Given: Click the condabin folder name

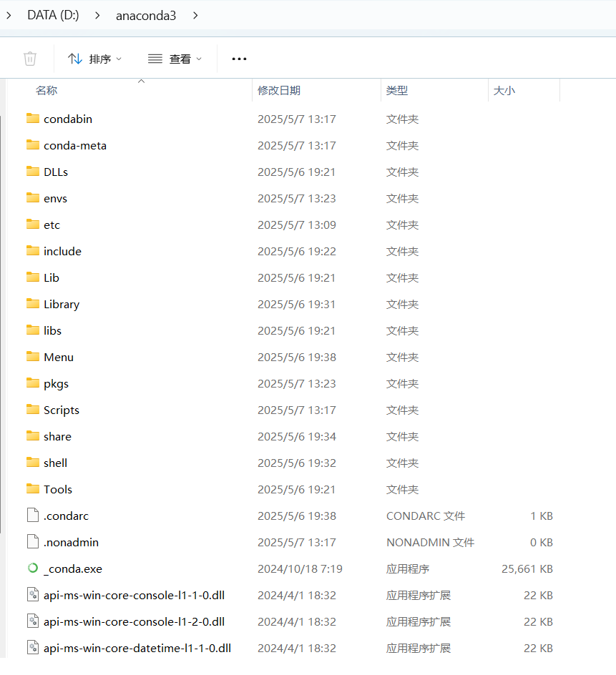Looking at the screenshot, I should point(68,119).
